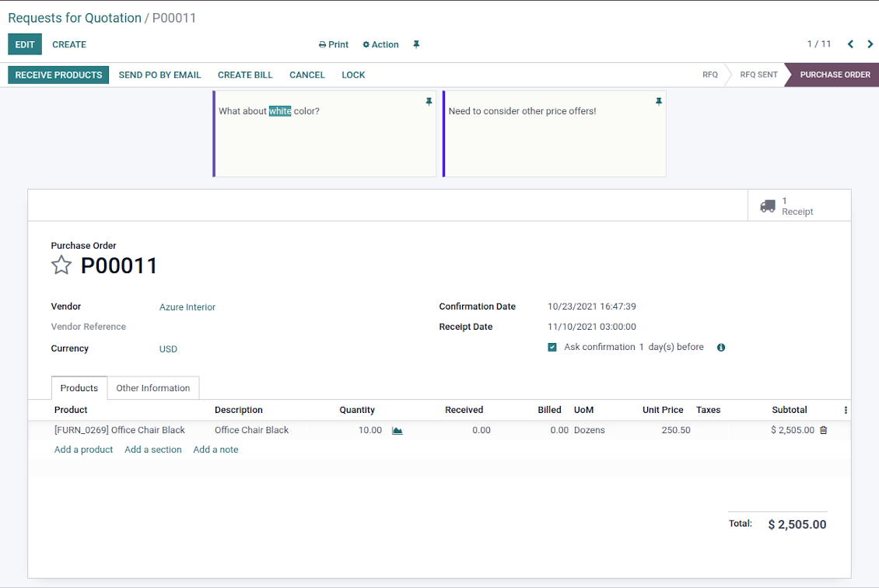Click the Add a product link
The width and height of the screenshot is (879, 588).
tap(83, 450)
